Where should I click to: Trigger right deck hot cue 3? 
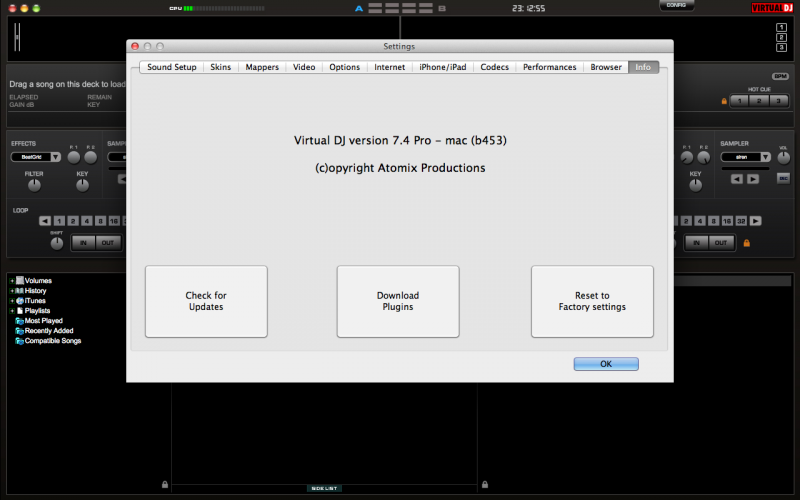click(x=778, y=101)
